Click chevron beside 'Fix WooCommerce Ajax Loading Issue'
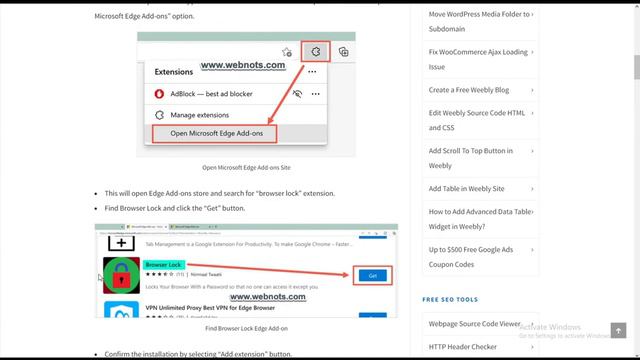The width and height of the screenshot is (640, 360). [x=532, y=52]
